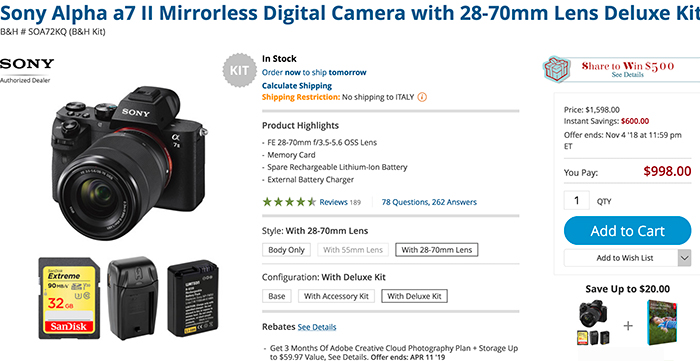Open the 78 Questions, 262 Answers link
The image size is (700, 361).
[429, 202]
